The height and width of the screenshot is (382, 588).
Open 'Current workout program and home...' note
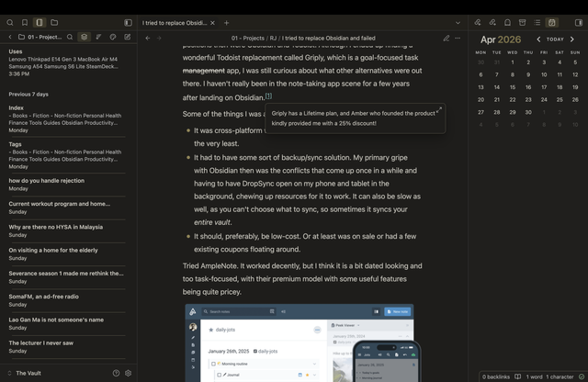pyautogui.click(x=67, y=208)
